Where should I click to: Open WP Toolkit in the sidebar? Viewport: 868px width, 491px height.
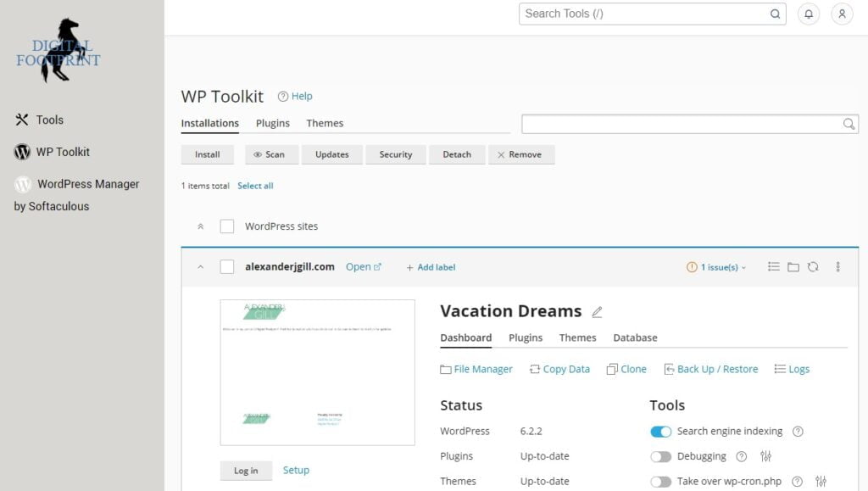click(x=52, y=152)
